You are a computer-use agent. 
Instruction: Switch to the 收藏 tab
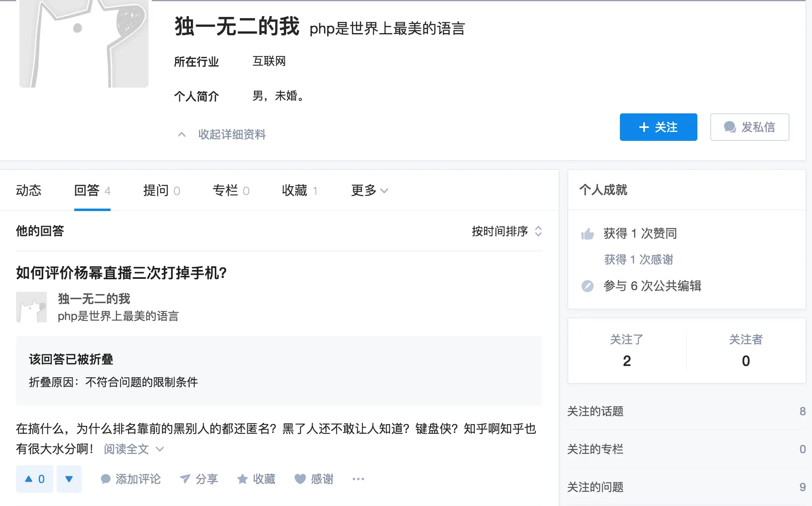tap(300, 190)
